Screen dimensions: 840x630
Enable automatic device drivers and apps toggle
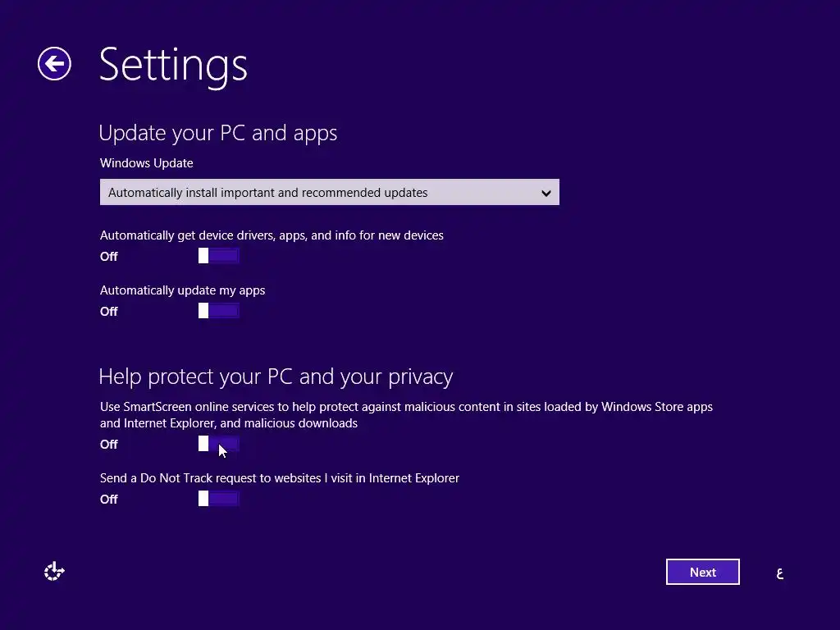coord(218,256)
